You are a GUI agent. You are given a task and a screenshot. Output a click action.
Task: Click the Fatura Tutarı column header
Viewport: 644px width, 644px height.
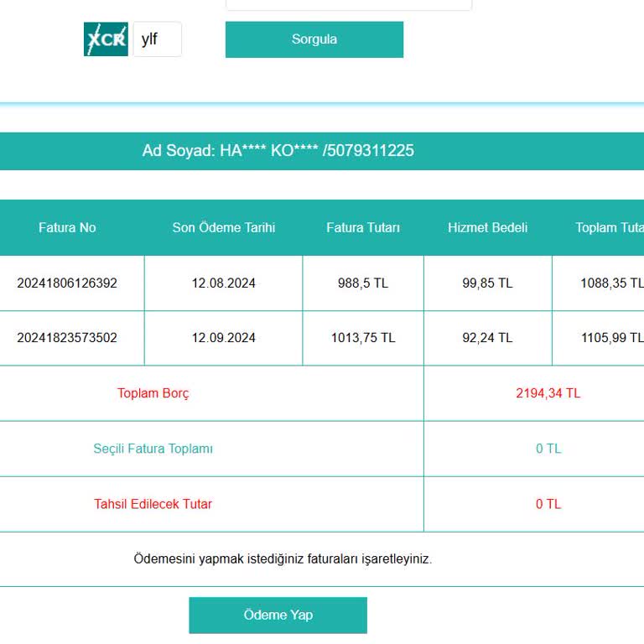(x=363, y=227)
